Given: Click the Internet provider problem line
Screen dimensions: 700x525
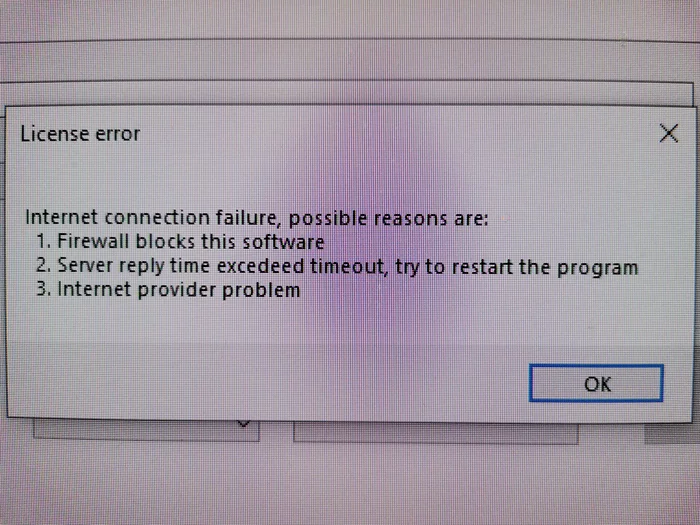Looking at the screenshot, I should 168,290.
